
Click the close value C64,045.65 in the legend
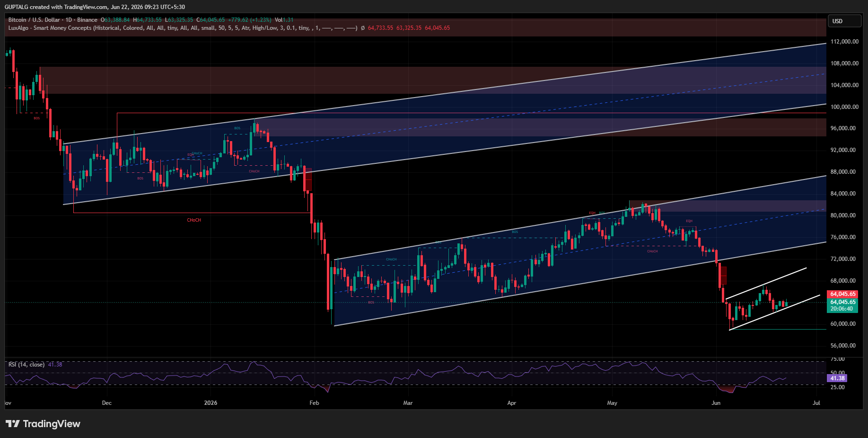(210, 20)
